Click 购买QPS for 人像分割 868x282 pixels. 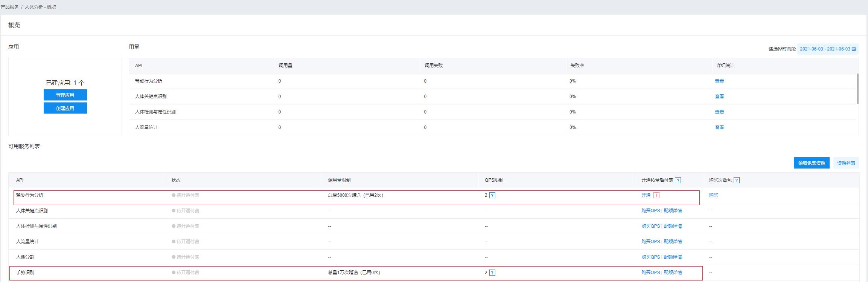click(x=651, y=257)
